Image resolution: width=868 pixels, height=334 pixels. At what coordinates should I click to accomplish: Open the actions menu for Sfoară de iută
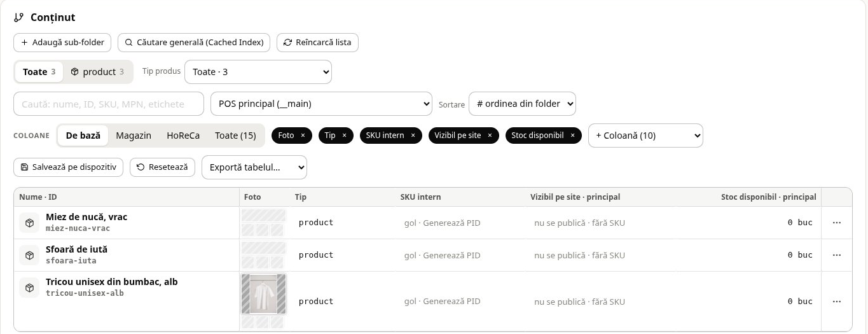pos(837,255)
